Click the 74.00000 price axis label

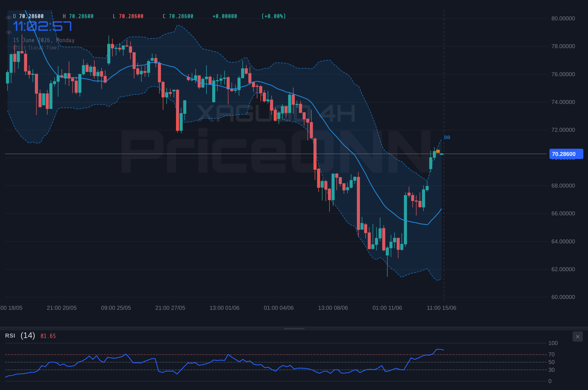click(563, 102)
